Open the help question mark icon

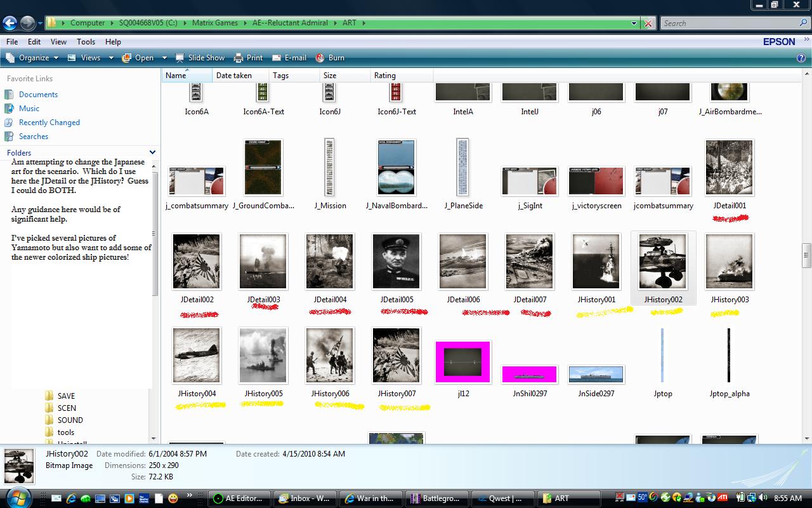(801, 58)
